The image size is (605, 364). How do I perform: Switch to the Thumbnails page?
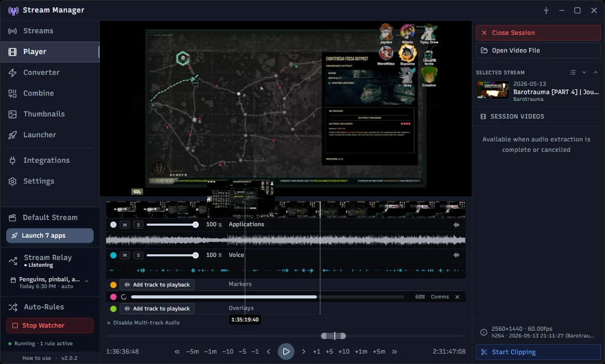click(50, 114)
